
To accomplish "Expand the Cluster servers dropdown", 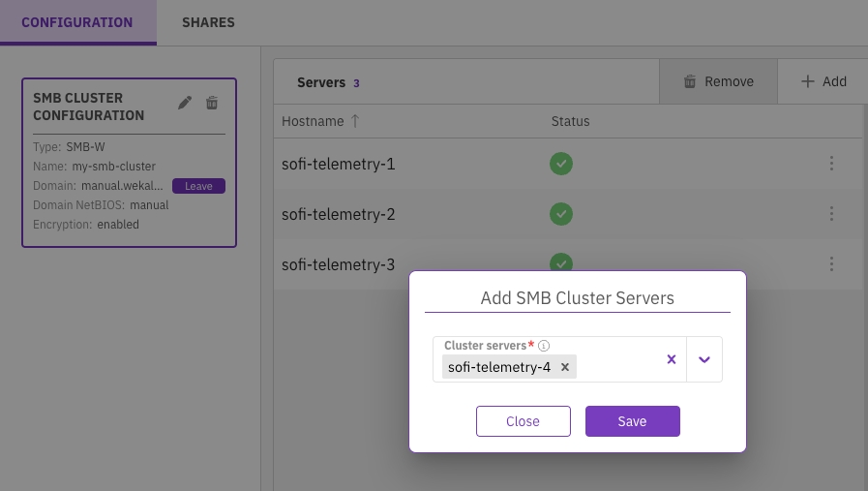I will [x=704, y=359].
